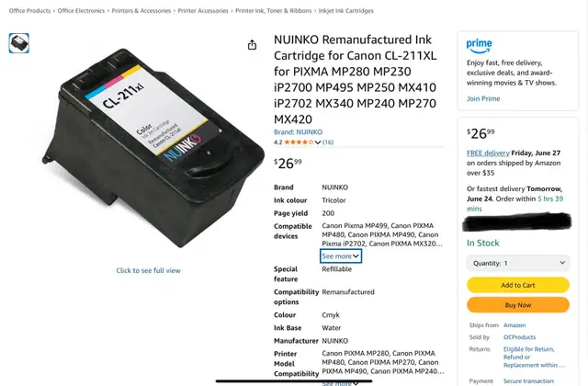Open the star rating chevron popup
Image resolution: width=588 pixels, height=386 pixels.
click(x=318, y=142)
